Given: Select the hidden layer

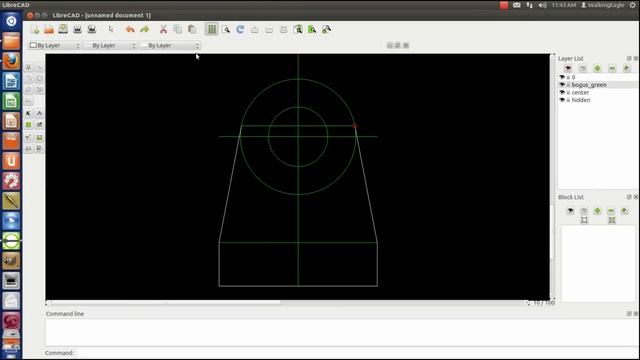Looking at the screenshot, I should 581,100.
